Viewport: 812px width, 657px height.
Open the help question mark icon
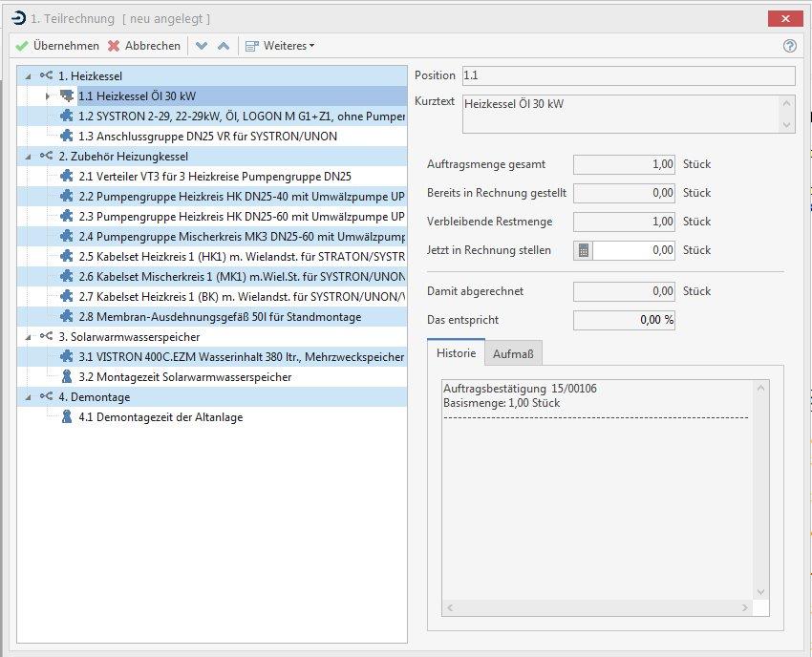pos(790,46)
